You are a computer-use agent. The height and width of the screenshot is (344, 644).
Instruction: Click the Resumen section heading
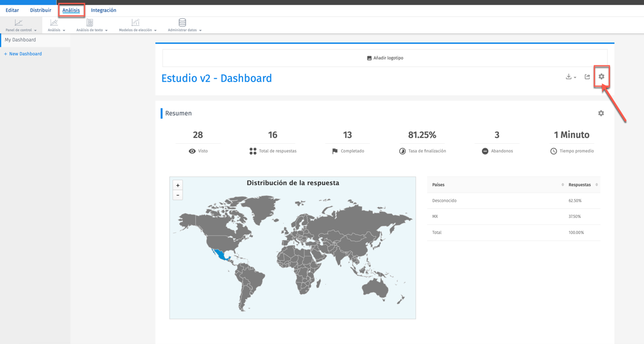(179, 113)
